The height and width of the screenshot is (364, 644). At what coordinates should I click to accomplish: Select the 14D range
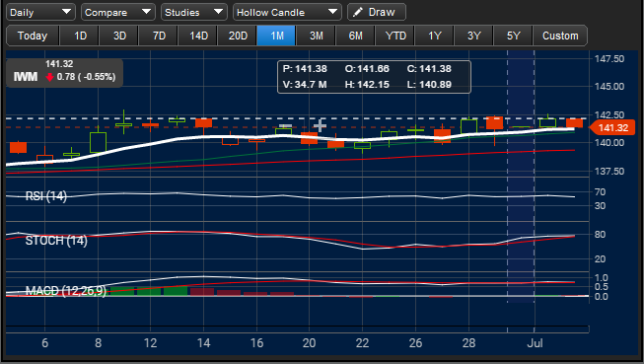(198, 36)
